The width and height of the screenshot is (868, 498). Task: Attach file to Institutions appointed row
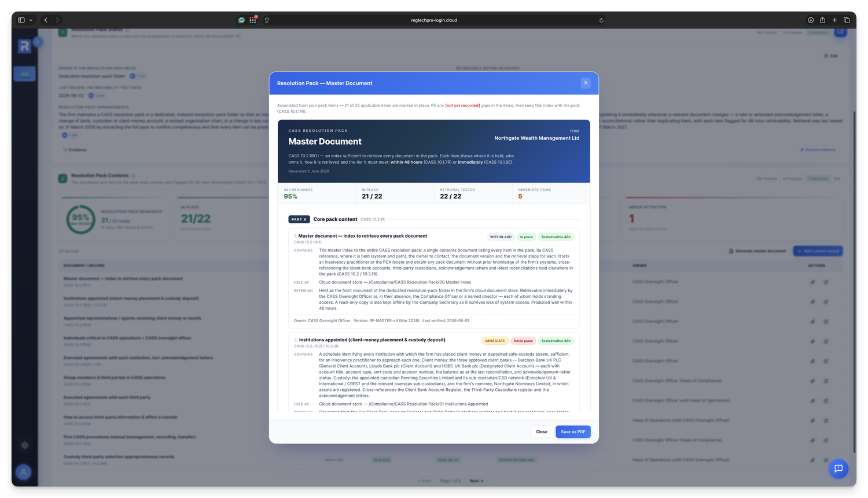812,302
